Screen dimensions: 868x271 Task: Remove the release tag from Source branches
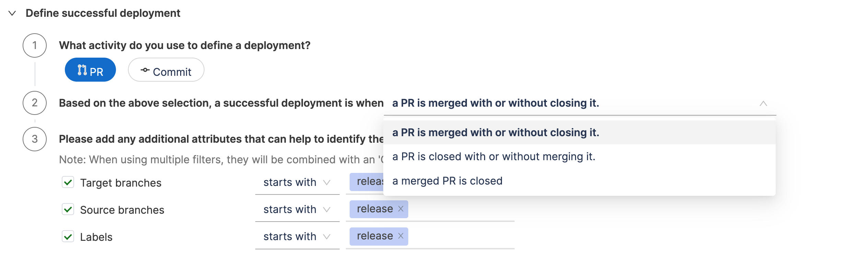point(401,209)
